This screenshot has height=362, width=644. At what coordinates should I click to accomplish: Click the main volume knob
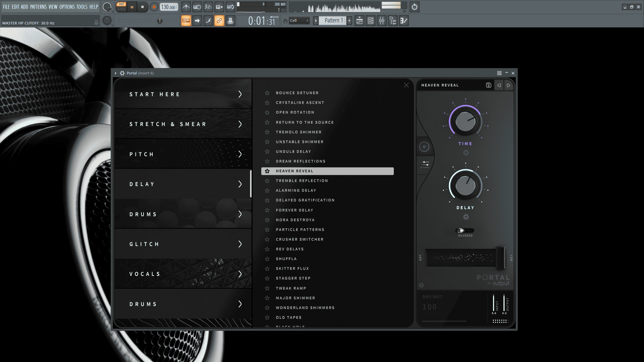point(107,7)
